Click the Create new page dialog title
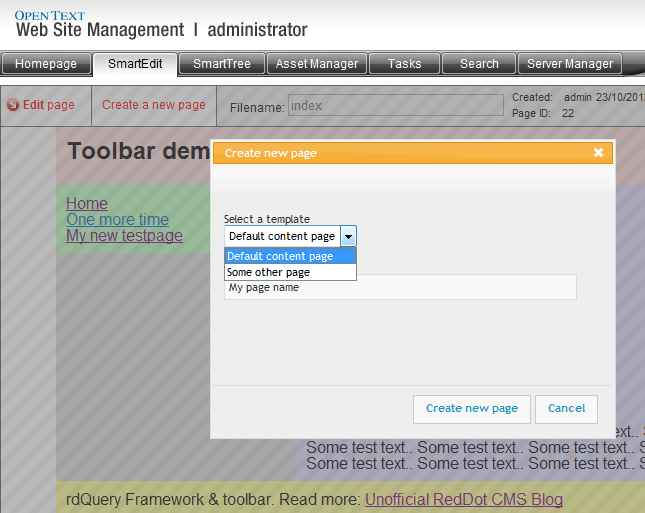This screenshot has width=645, height=513. point(271,153)
